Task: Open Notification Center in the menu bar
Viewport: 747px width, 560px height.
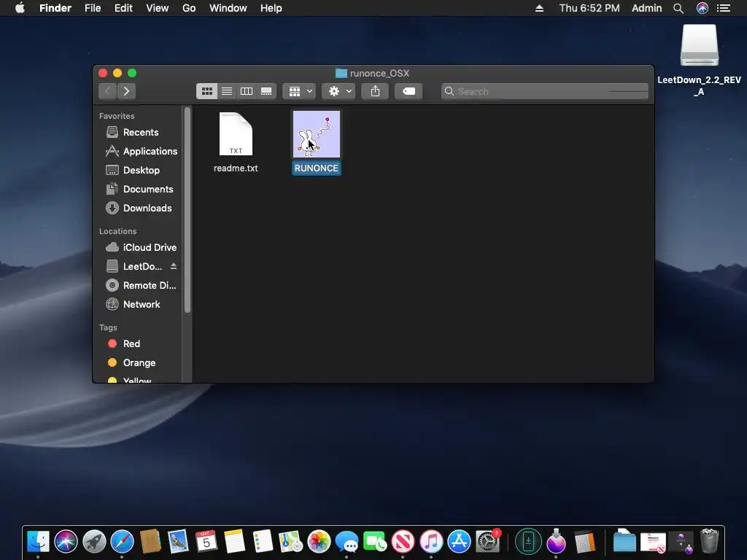Action: click(724, 8)
